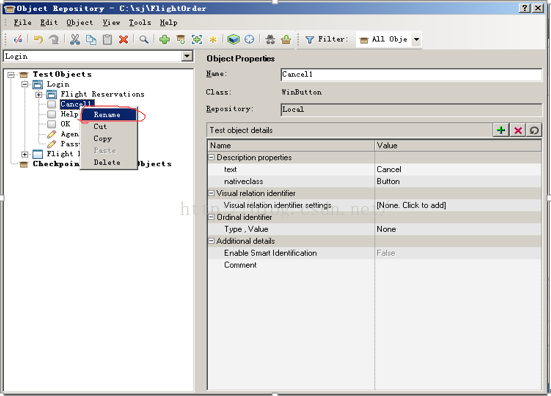
Task: Choose Delete in the context menu
Action: (109, 162)
